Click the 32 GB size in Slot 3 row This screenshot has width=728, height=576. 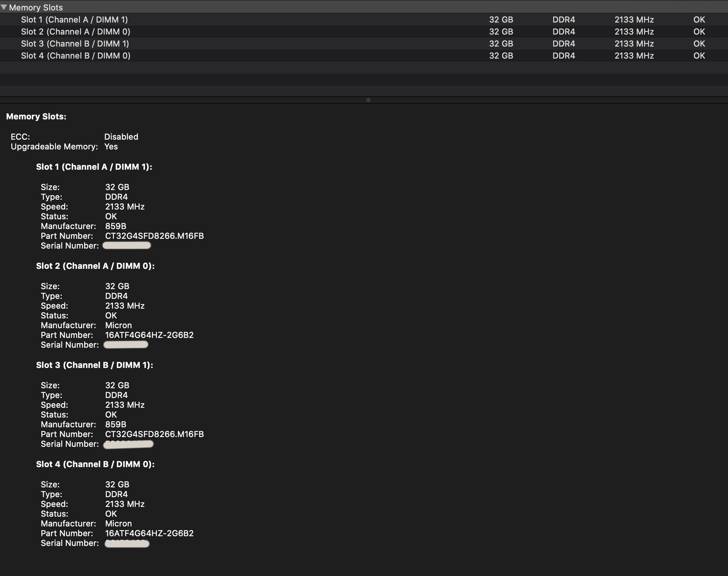pyautogui.click(x=501, y=44)
